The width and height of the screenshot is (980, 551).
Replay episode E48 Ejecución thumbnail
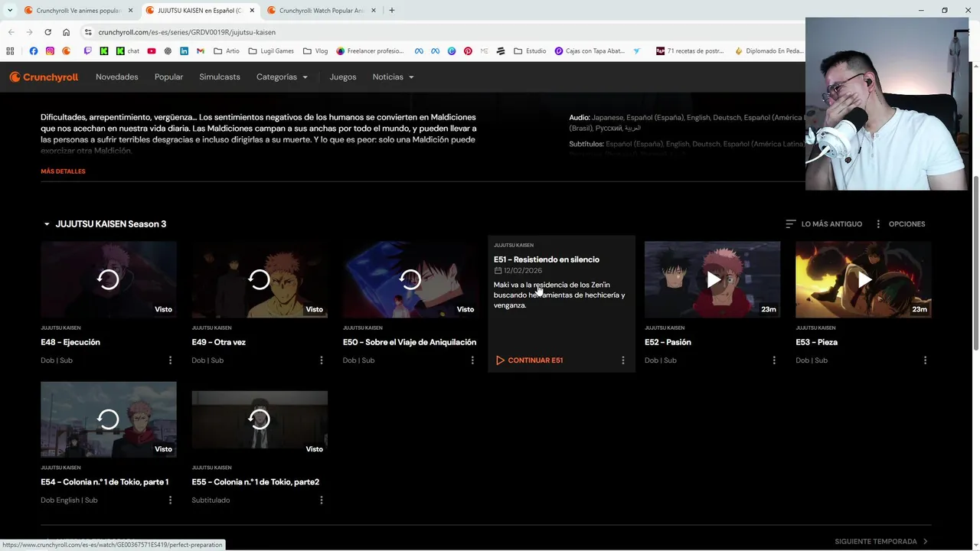coord(108,279)
